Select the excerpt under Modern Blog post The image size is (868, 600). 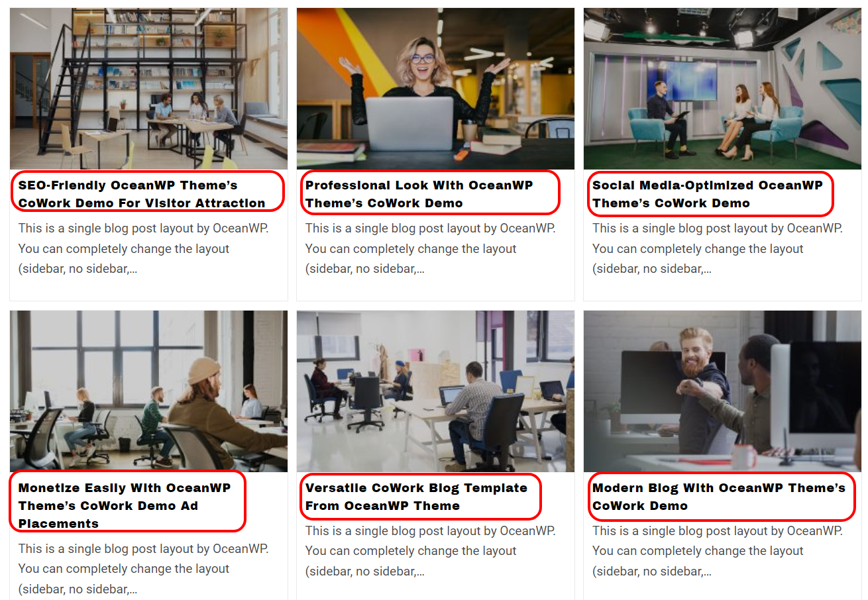(x=717, y=551)
